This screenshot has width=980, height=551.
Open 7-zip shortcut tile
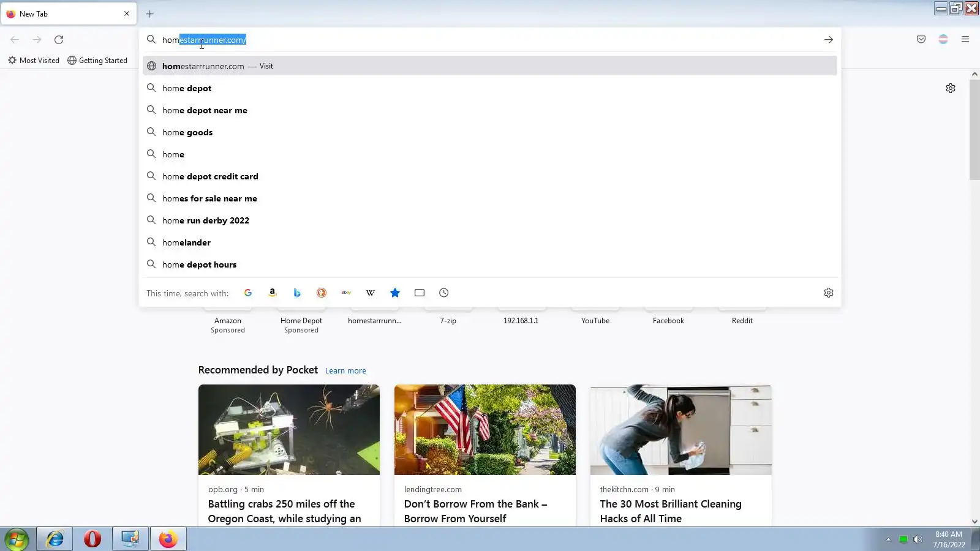pos(448,321)
